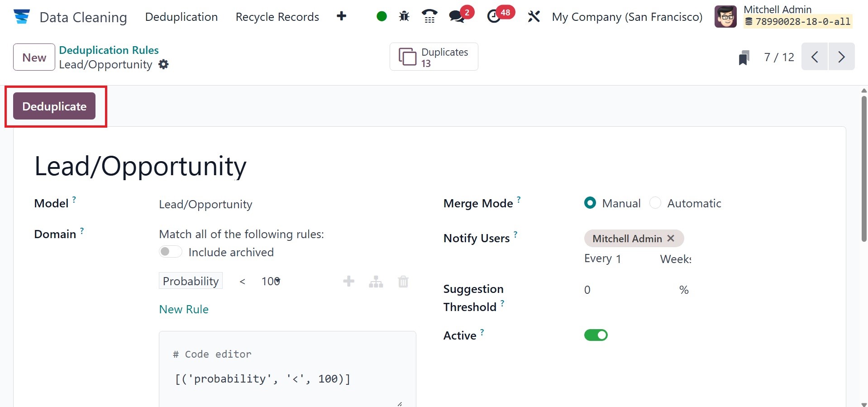The height and width of the screenshot is (407, 868).
Task: Toggle the Include archived switch
Action: point(170,252)
